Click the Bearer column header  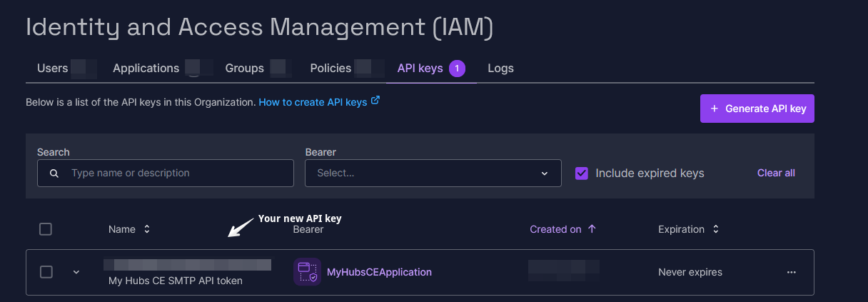click(308, 229)
